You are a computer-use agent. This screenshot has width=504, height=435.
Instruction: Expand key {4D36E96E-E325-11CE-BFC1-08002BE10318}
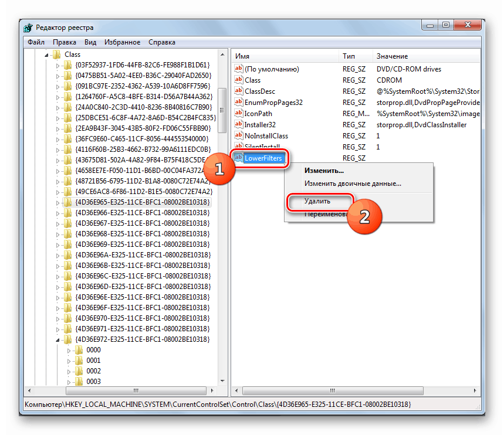coord(57,298)
